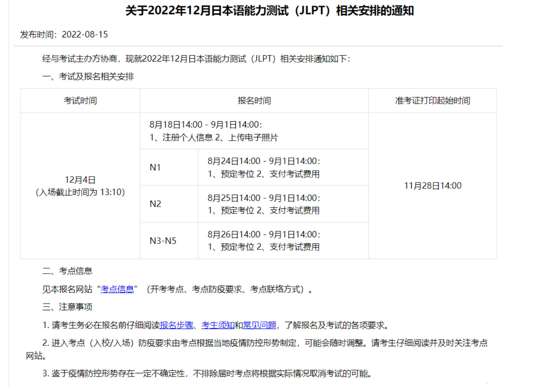Click the 11月28日14:00 admission ticket print time
The image size is (534, 392).
[432, 186]
